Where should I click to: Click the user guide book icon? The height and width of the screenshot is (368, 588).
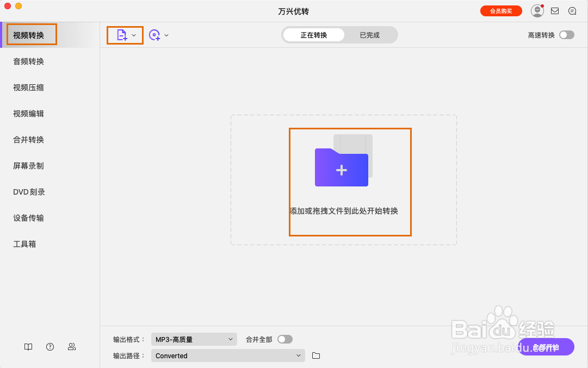(x=28, y=347)
